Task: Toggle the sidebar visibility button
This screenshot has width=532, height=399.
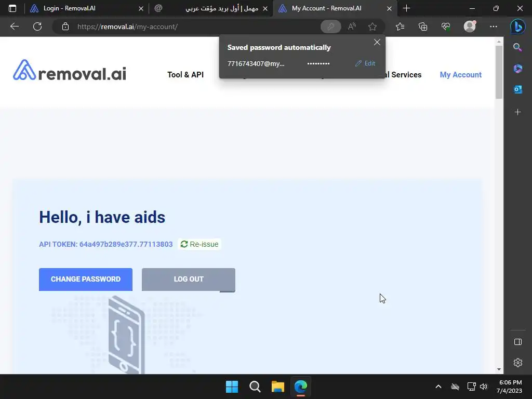Action: [518, 342]
